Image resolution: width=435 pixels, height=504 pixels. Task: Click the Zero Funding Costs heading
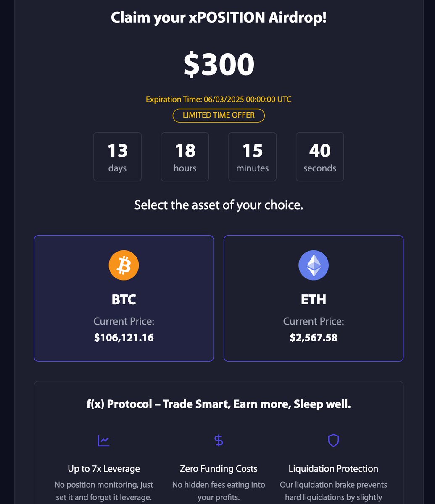pos(219,469)
